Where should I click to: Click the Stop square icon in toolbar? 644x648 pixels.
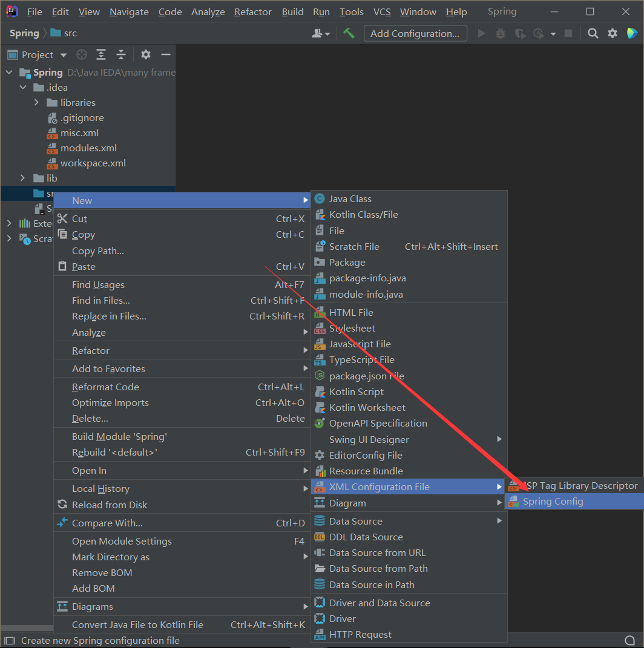(x=568, y=33)
